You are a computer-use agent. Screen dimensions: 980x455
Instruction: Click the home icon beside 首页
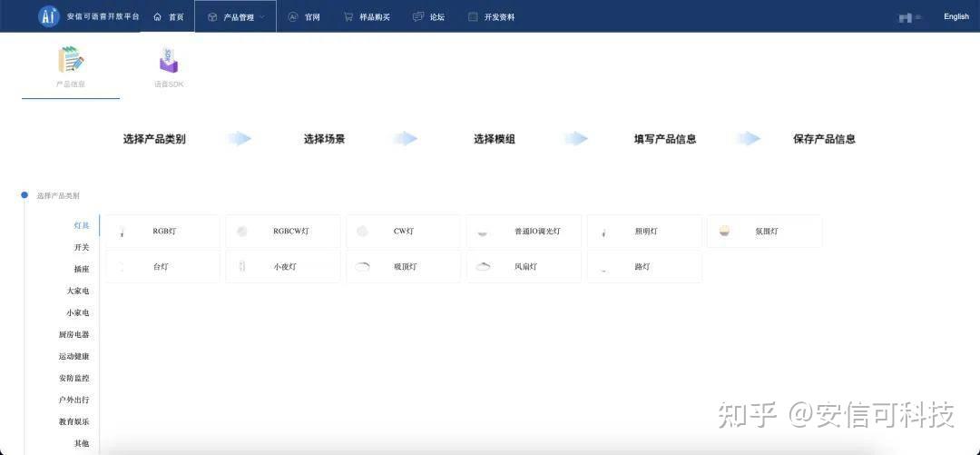(158, 17)
